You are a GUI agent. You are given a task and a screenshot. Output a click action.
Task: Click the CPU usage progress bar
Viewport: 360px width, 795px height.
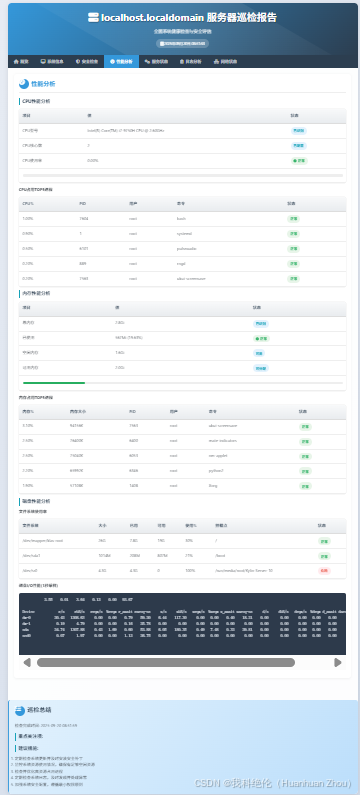(x=183, y=175)
